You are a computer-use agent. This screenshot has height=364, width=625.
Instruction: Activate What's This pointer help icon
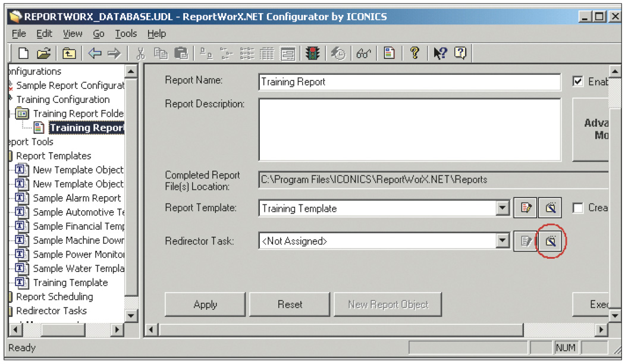tap(440, 53)
